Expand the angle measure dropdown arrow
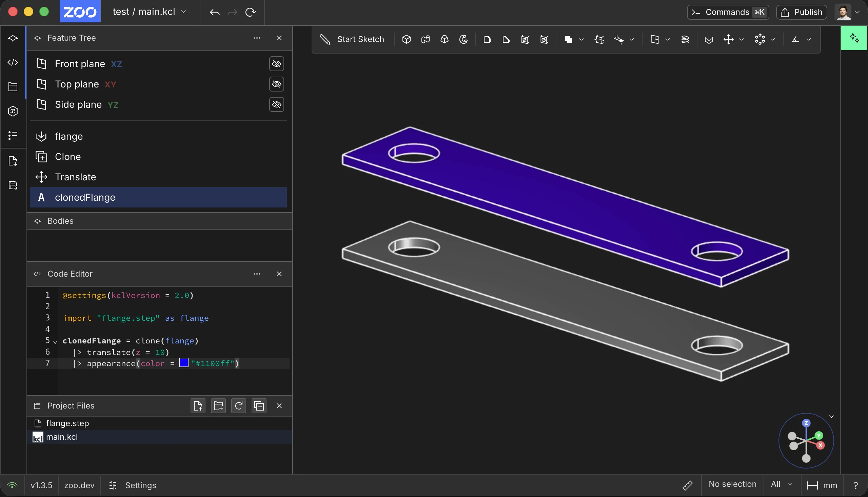Screen dimensions: 868x497 coord(809,40)
